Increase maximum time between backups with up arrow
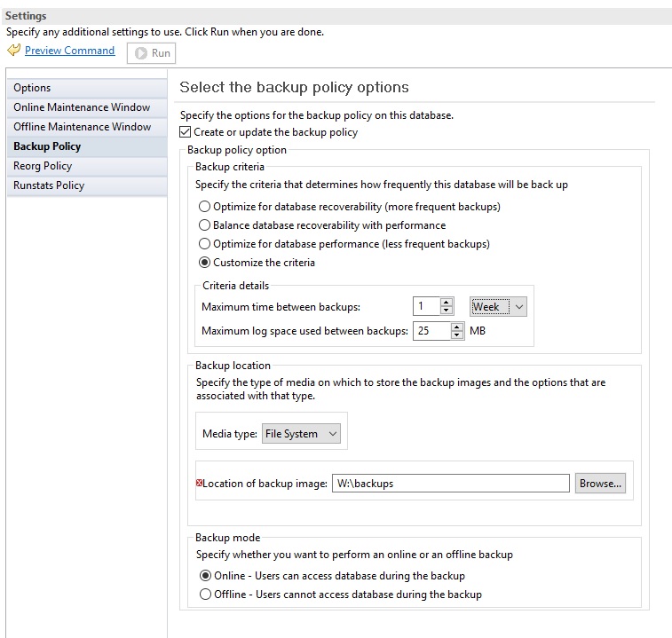 [447, 302]
